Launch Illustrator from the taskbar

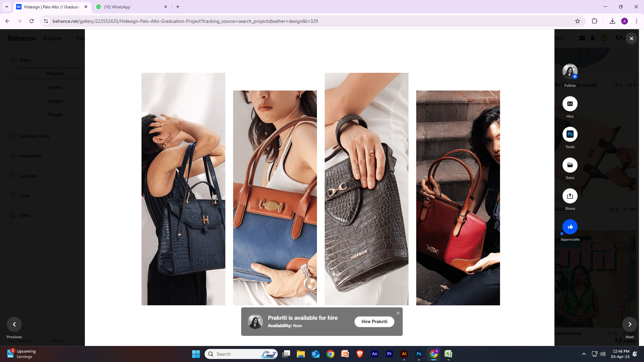pos(404,354)
